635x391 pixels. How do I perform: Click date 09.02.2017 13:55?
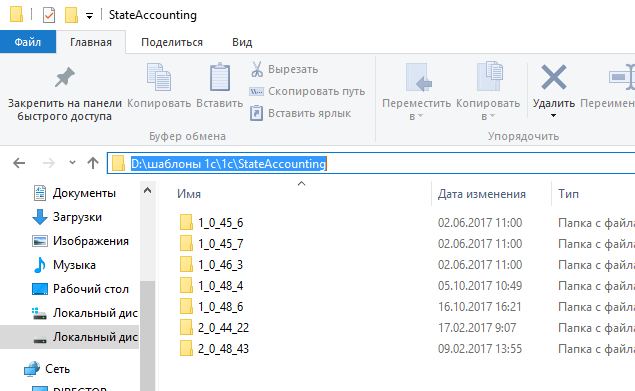click(480, 348)
